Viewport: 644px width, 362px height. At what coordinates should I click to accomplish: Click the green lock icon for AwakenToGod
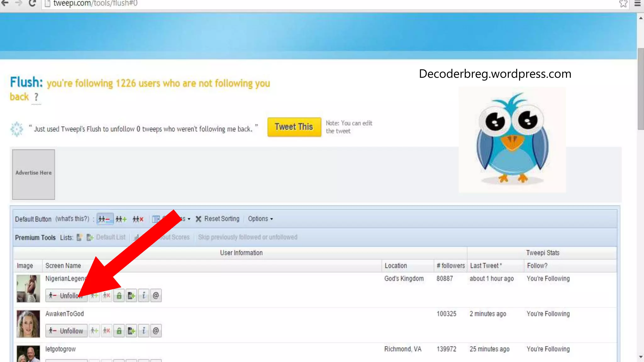(119, 331)
